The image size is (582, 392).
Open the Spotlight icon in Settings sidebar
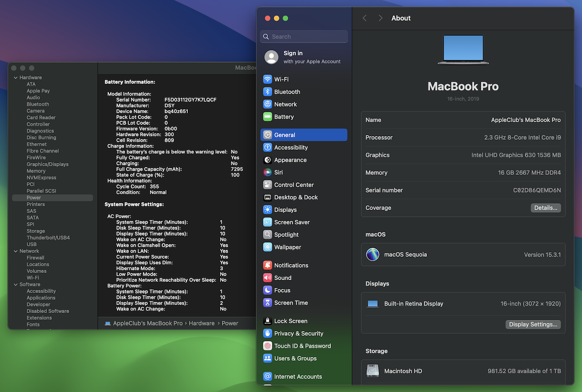coord(267,235)
